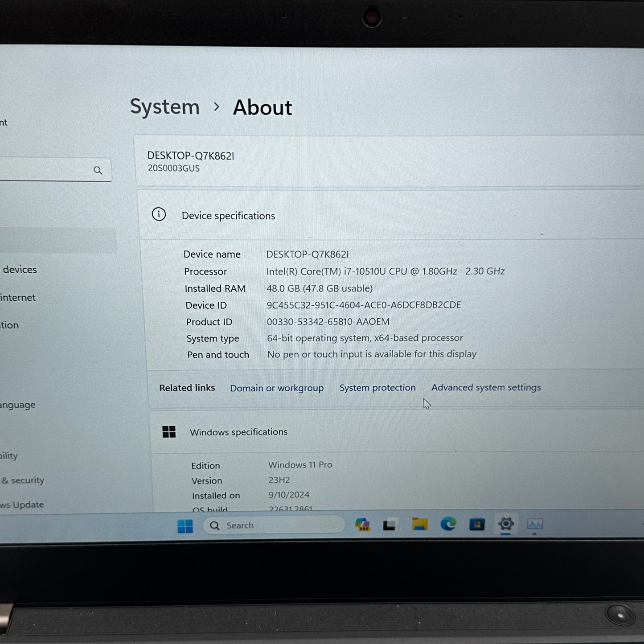This screenshot has height=644, width=644.
Task: Click the Device name value in specifications
Action: pyautogui.click(x=308, y=254)
